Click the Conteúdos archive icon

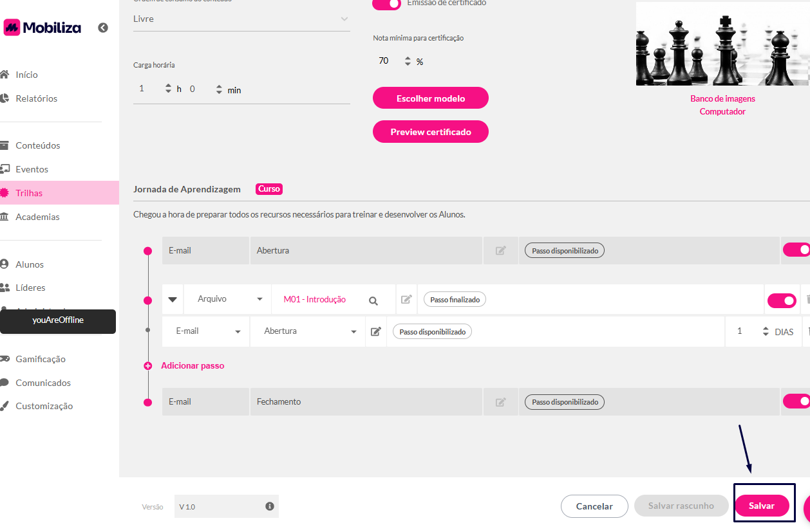coord(4,145)
